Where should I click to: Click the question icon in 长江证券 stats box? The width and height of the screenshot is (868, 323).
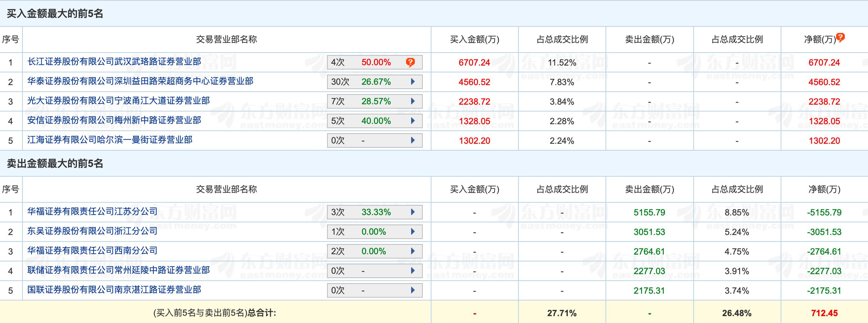pyautogui.click(x=410, y=63)
